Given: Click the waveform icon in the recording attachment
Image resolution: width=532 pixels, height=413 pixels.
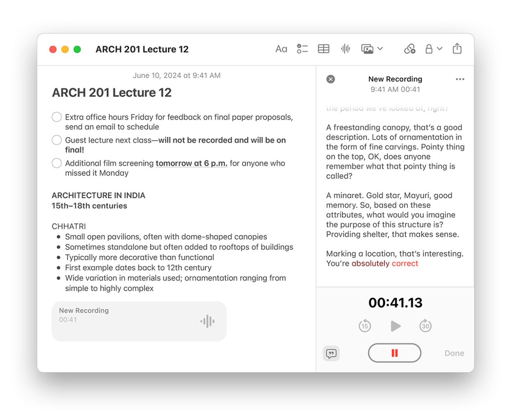Looking at the screenshot, I should click(x=207, y=321).
